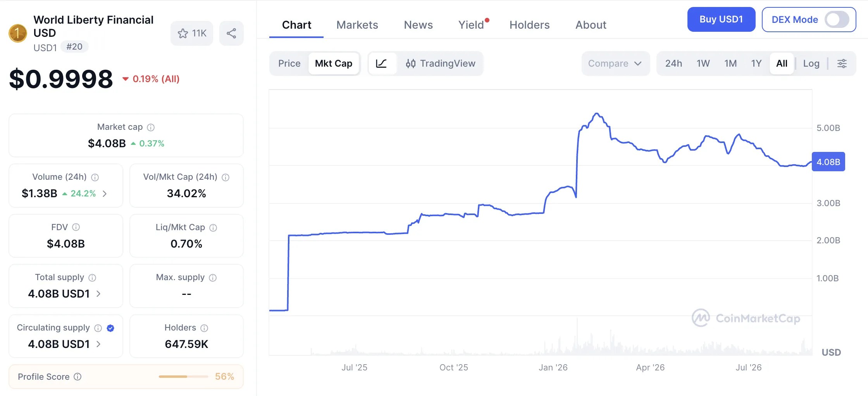
Task: Open the FDV info tooltip icon
Action: (76, 227)
